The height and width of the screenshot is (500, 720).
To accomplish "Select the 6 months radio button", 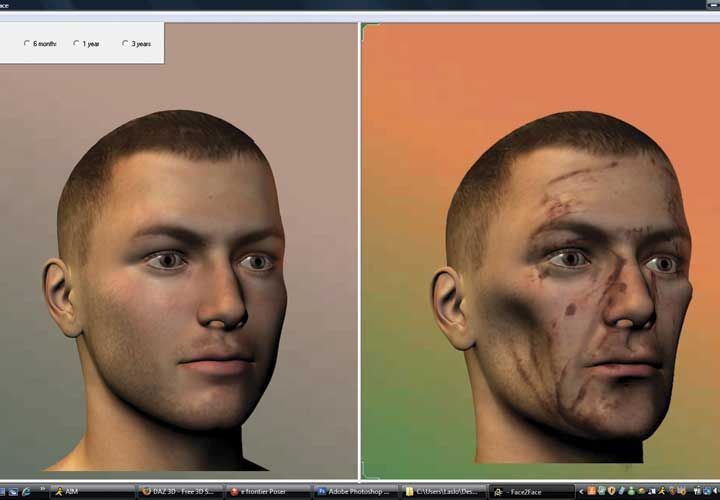I will [28, 44].
